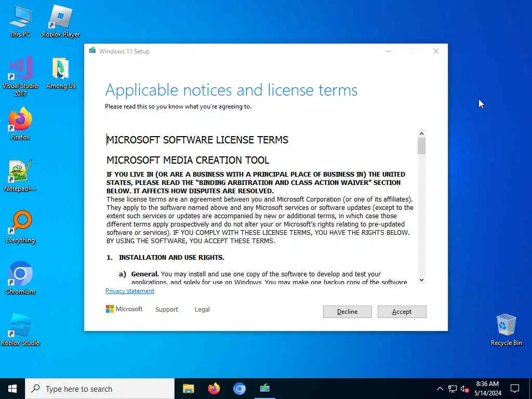Click the license scrollbar up arrow
Screen dimensions: 532x399
pyautogui.click(x=421, y=134)
